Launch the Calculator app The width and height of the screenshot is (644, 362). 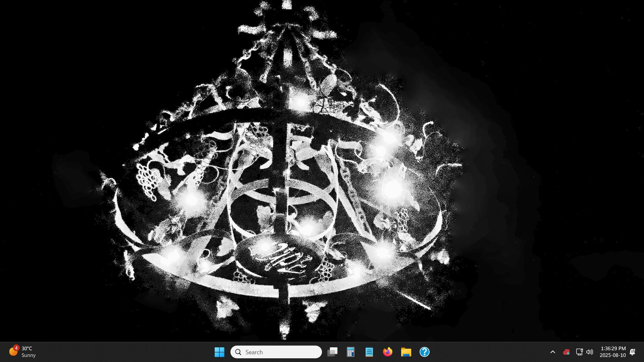coord(351,352)
